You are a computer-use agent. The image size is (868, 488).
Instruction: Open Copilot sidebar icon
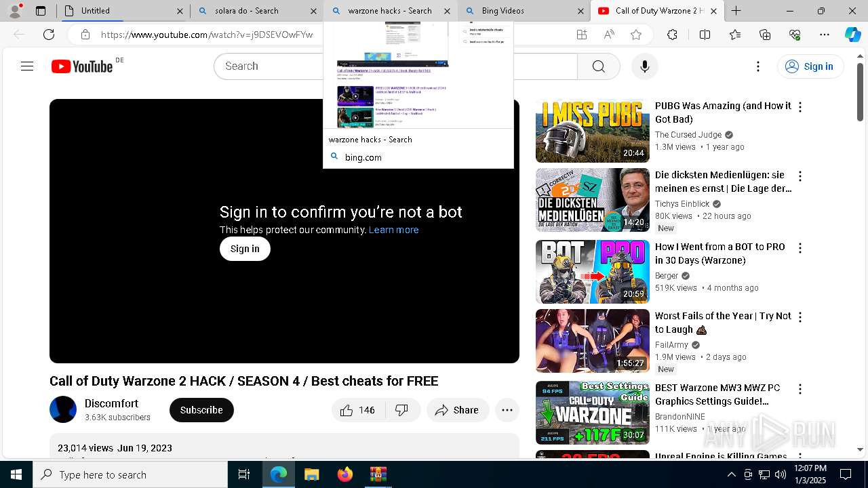(852, 35)
